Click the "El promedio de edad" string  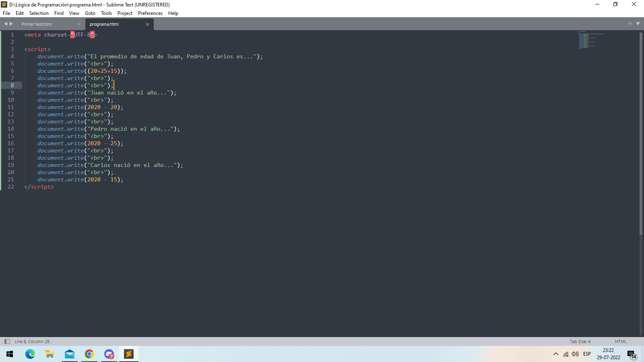tap(172, 56)
